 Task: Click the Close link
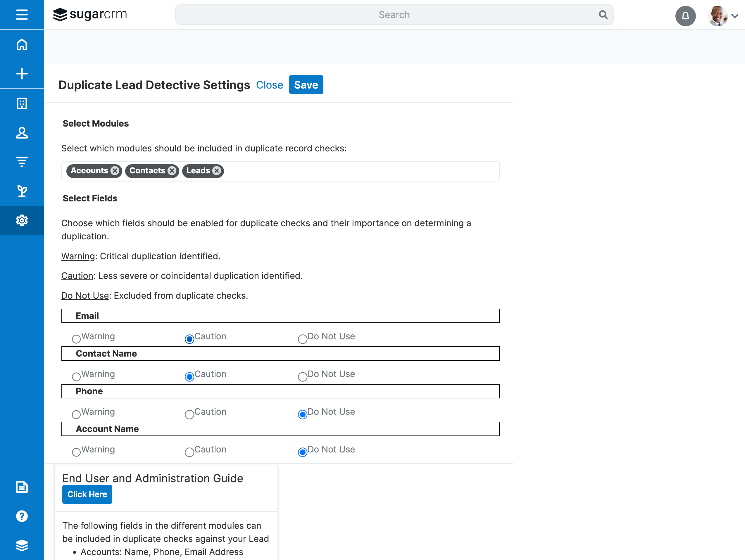(270, 85)
